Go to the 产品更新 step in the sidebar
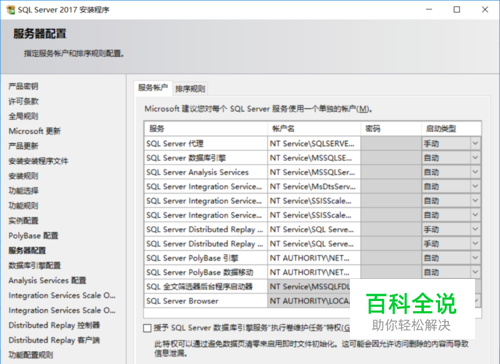Image resolution: width=500 pixels, height=364 pixels. click(23, 146)
